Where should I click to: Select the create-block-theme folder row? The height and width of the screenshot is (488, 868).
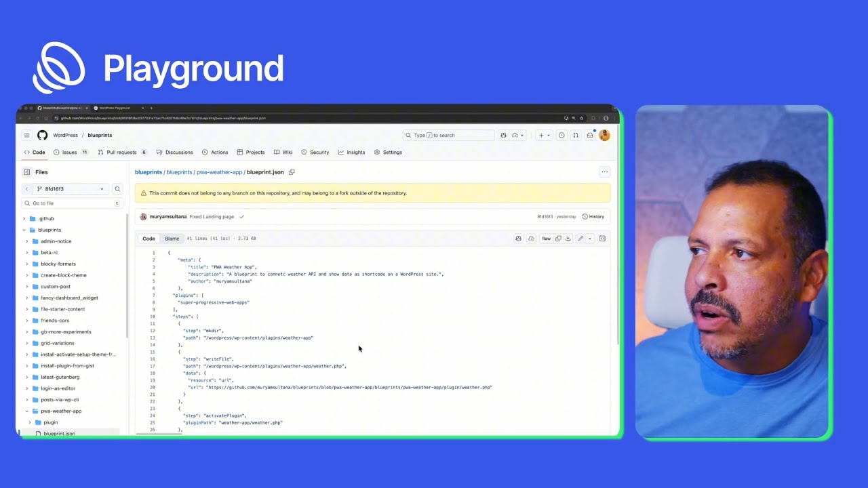tap(63, 275)
